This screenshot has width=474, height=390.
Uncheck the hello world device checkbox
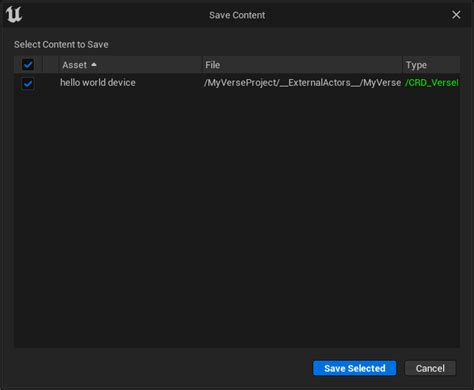pyautogui.click(x=28, y=83)
